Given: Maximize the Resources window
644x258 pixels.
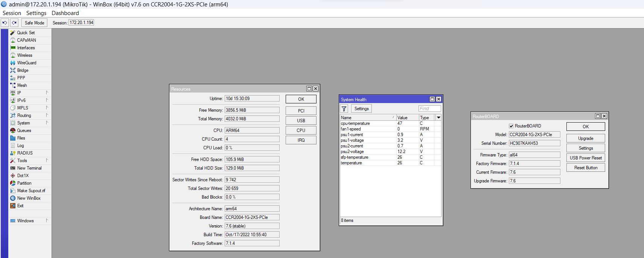Looking at the screenshot, I should [309, 89].
